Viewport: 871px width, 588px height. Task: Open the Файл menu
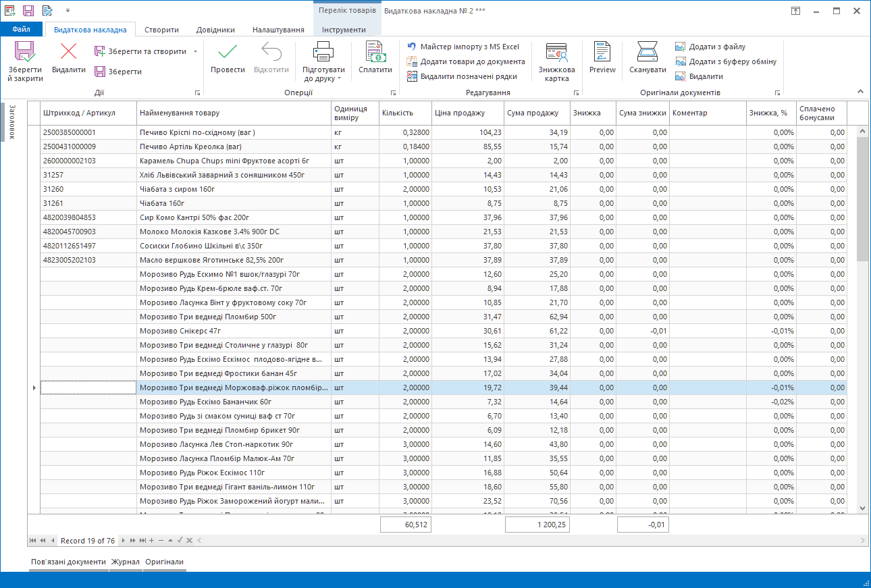click(x=21, y=30)
